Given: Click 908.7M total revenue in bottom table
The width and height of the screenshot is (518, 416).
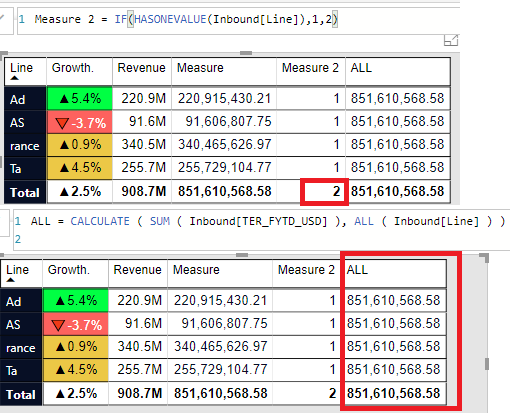Looking at the screenshot, I should tap(138, 393).
